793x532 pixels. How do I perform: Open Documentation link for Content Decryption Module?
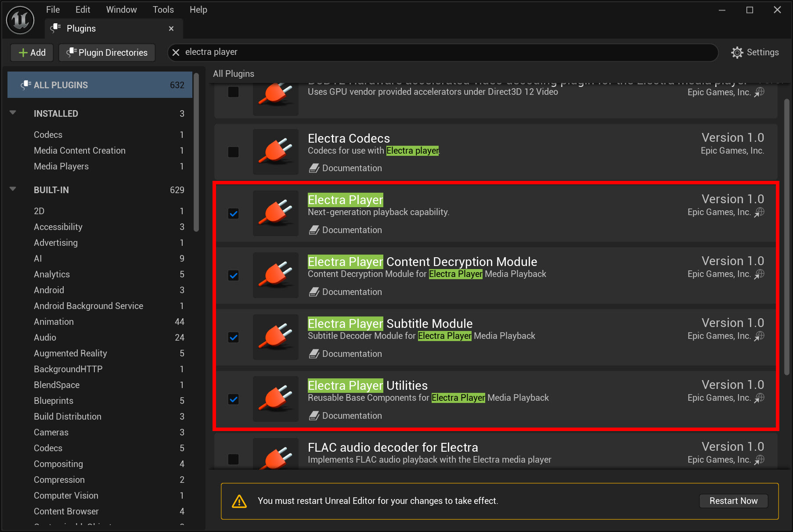pyautogui.click(x=346, y=292)
